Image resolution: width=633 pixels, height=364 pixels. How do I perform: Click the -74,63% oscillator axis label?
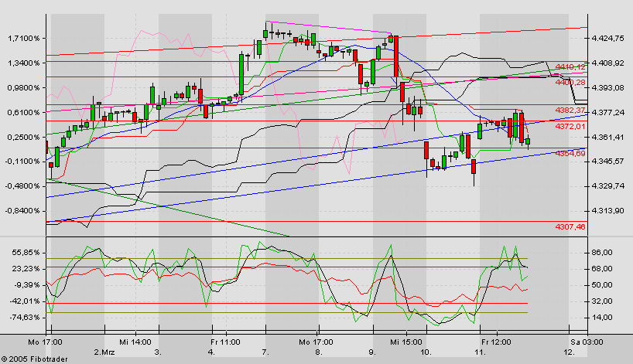pos(25,317)
